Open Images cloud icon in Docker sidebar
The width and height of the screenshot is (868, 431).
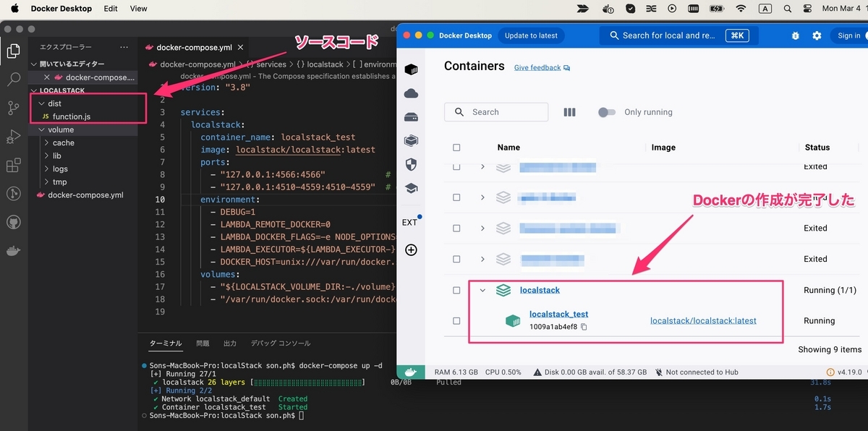tap(411, 93)
